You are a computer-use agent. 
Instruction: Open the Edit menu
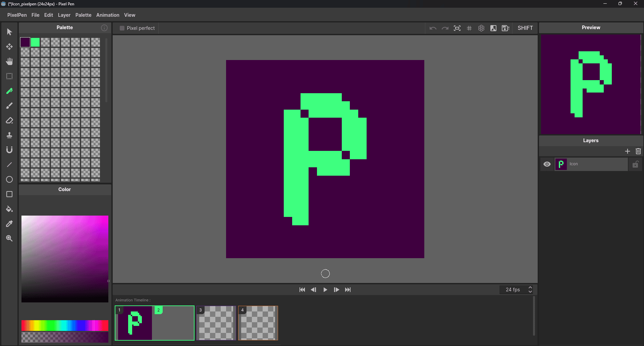[49, 15]
